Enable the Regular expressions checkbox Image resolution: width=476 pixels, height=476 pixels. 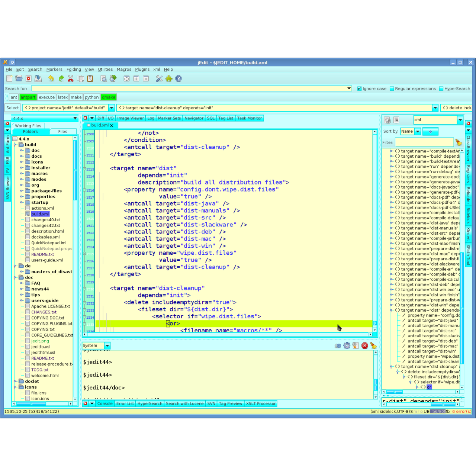coord(392,89)
